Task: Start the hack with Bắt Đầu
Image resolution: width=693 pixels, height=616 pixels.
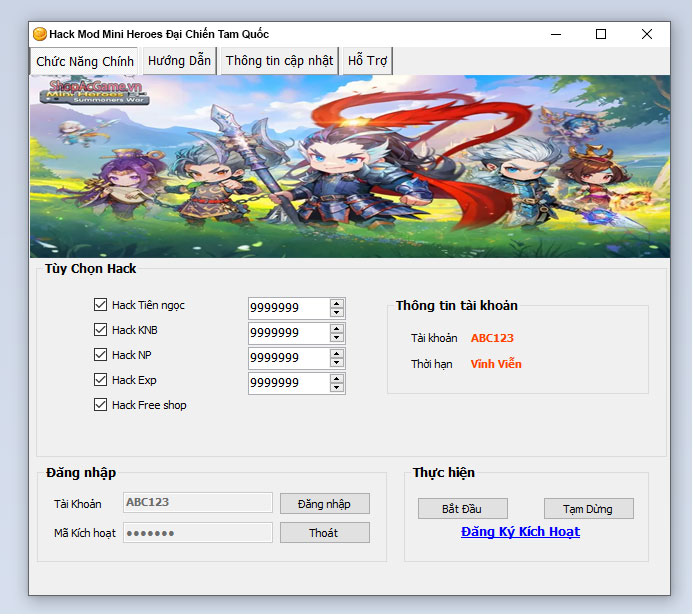Action: (x=462, y=509)
